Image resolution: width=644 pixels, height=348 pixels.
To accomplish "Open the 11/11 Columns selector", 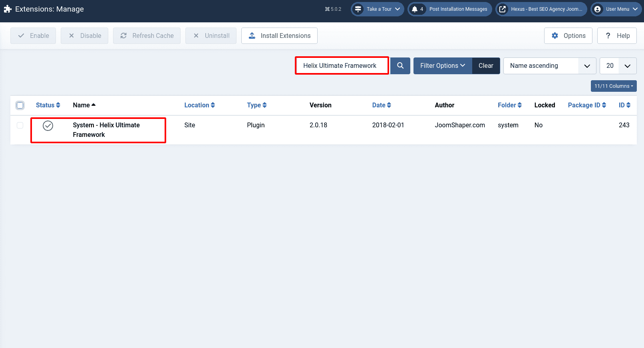I will click(x=613, y=86).
